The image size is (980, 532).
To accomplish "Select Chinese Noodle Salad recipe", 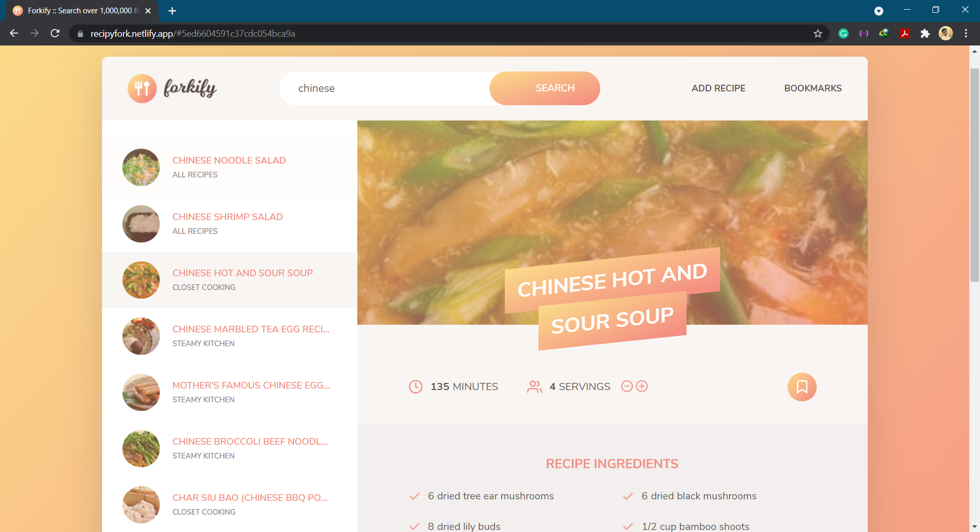I will click(229, 161).
